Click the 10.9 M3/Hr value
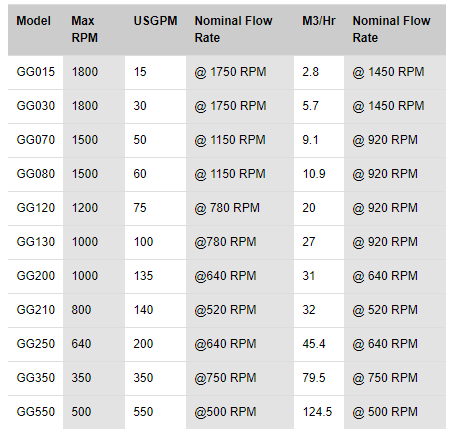The width and height of the screenshot is (455, 438). [314, 174]
